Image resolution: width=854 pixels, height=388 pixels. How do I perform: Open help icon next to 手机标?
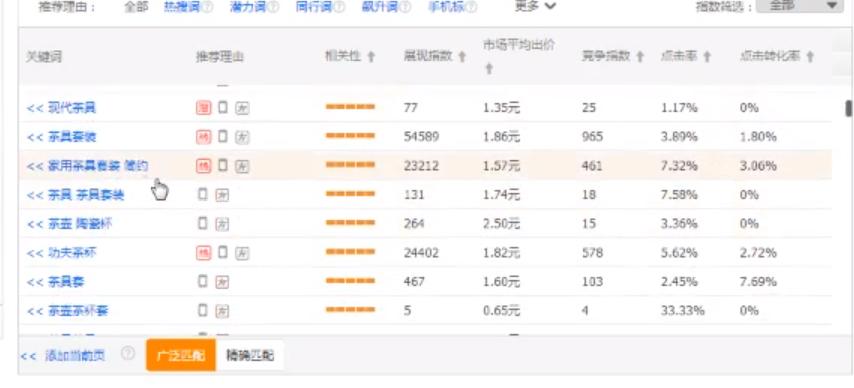[472, 7]
